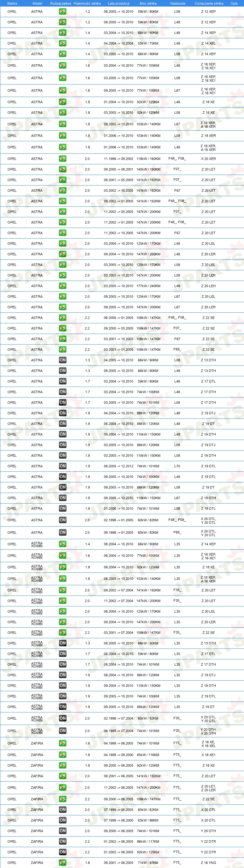
Task: Click diesel ON icon in Y 22 DTR 86kW / 117KM row
Action: 63,841
